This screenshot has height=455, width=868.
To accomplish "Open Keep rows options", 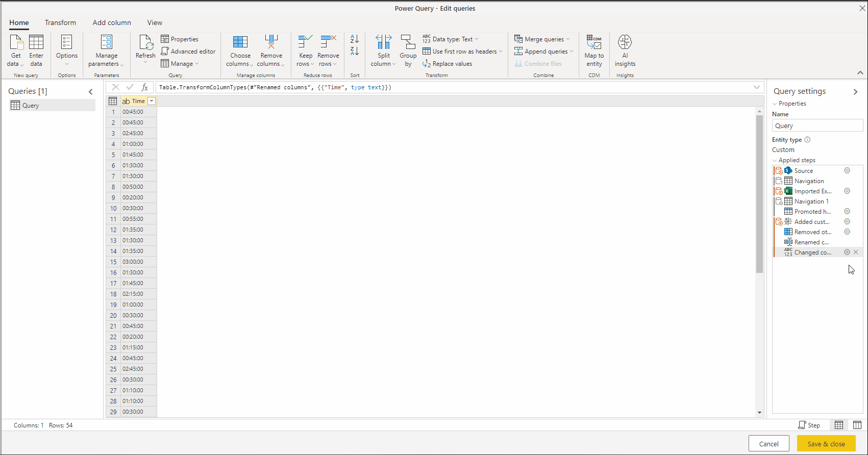I will tap(306, 50).
